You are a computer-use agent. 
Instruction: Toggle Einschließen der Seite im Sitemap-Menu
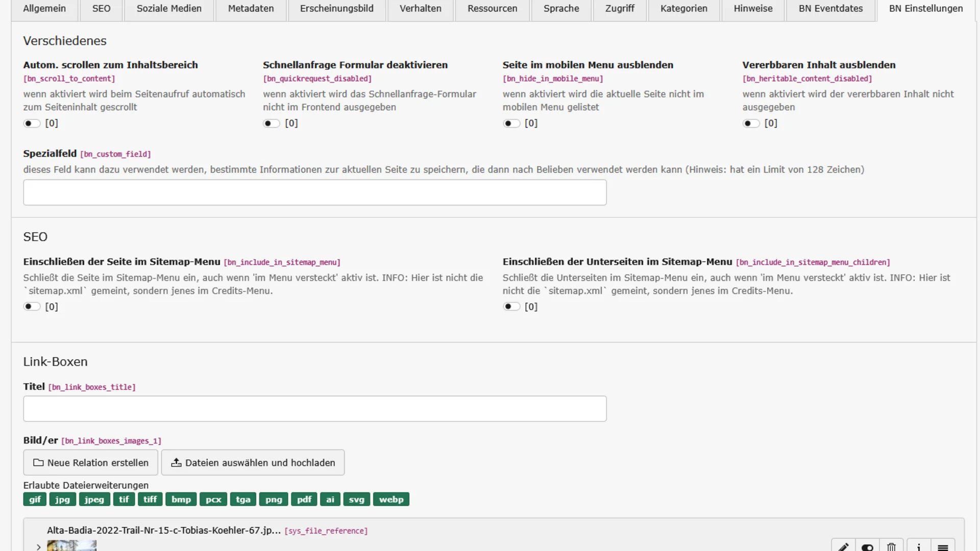32,307
